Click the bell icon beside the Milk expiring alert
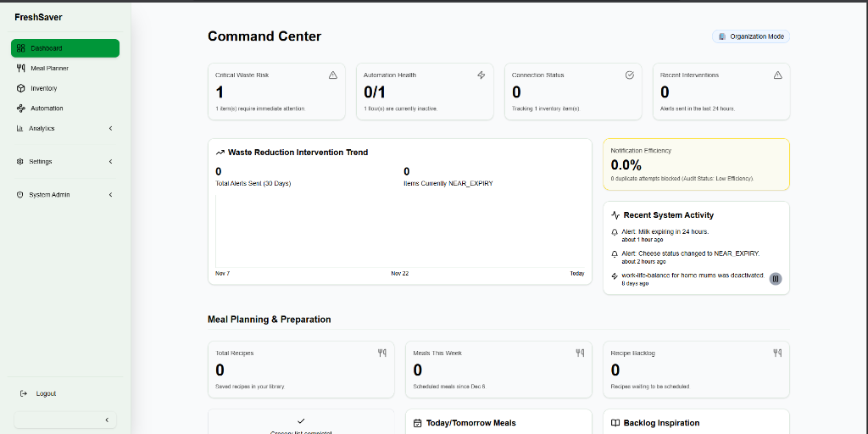868x434 pixels. (x=615, y=232)
